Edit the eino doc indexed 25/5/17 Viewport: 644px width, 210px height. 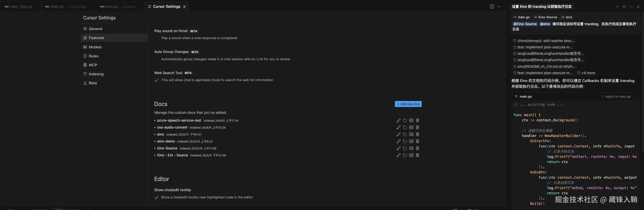pyautogui.click(x=398, y=134)
